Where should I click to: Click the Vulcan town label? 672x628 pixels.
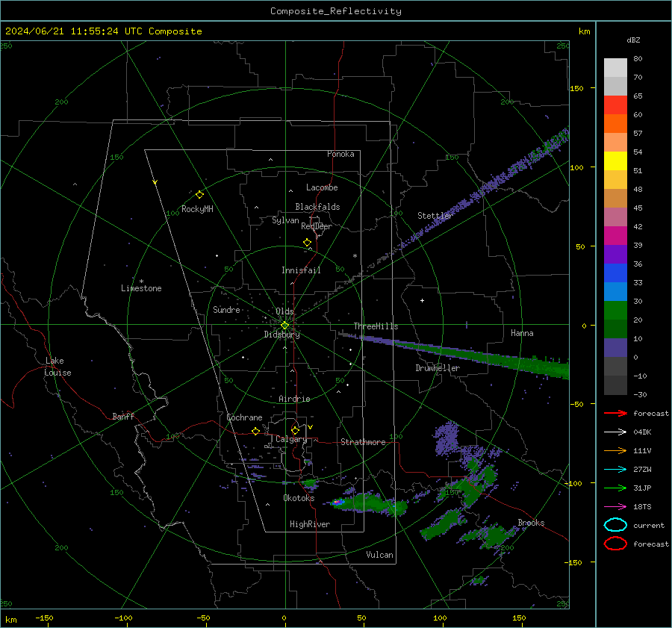(x=379, y=555)
